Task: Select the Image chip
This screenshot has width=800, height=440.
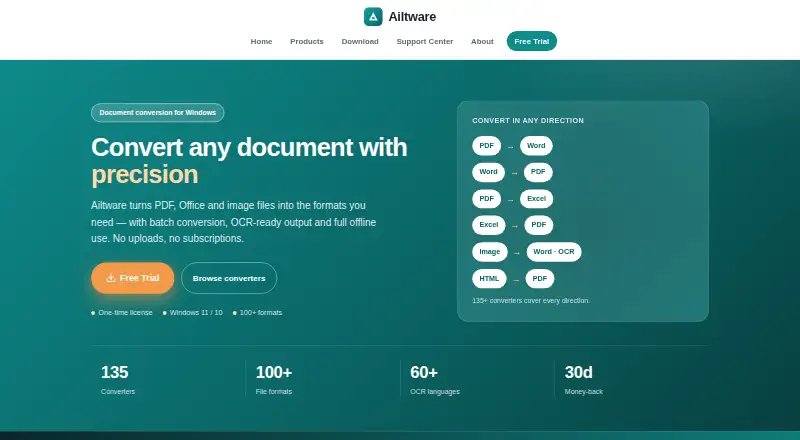Action: coord(490,252)
